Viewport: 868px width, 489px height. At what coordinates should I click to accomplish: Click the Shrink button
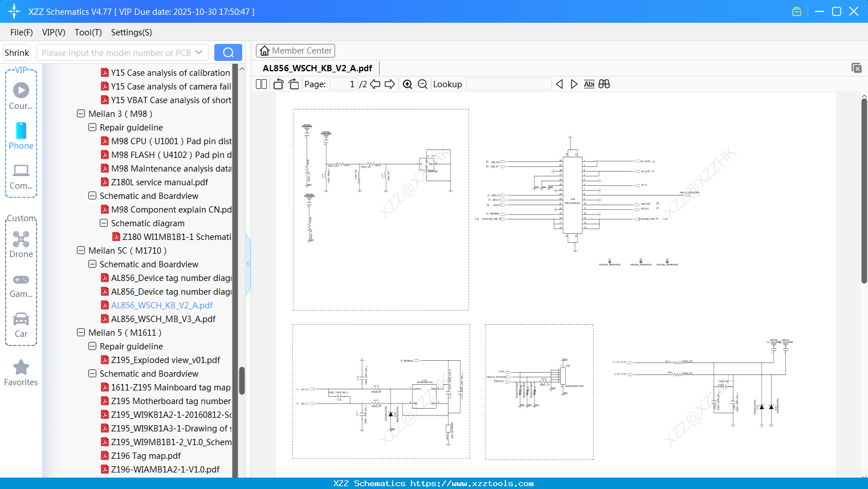[17, 52]
